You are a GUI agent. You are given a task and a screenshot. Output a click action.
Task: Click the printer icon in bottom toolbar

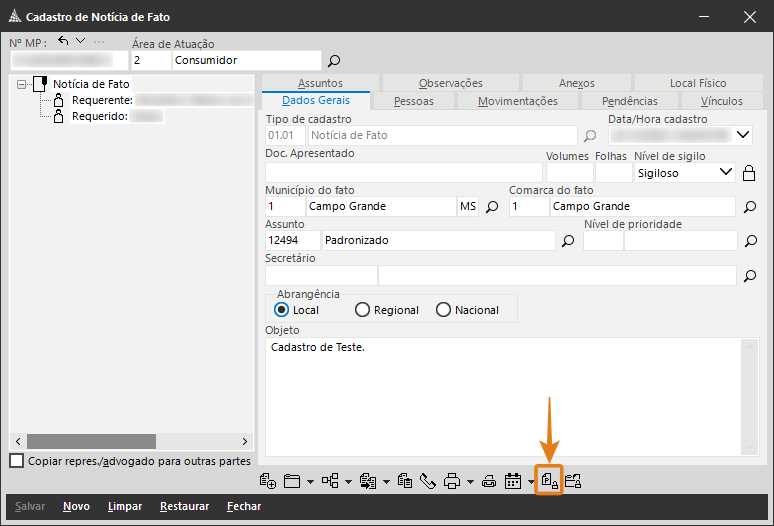click(x=452, y=481)
